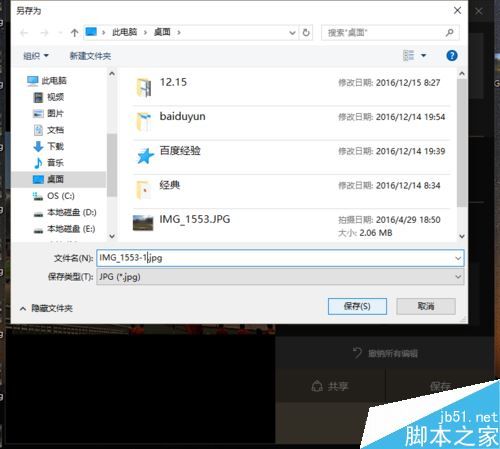Click the forward navigation arrow

[x=44, y=33]
